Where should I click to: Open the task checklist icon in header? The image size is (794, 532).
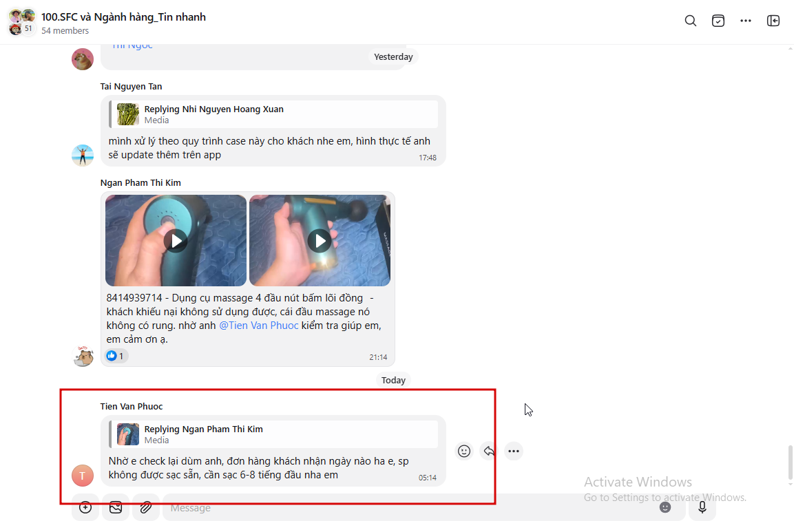click(718, 21)
